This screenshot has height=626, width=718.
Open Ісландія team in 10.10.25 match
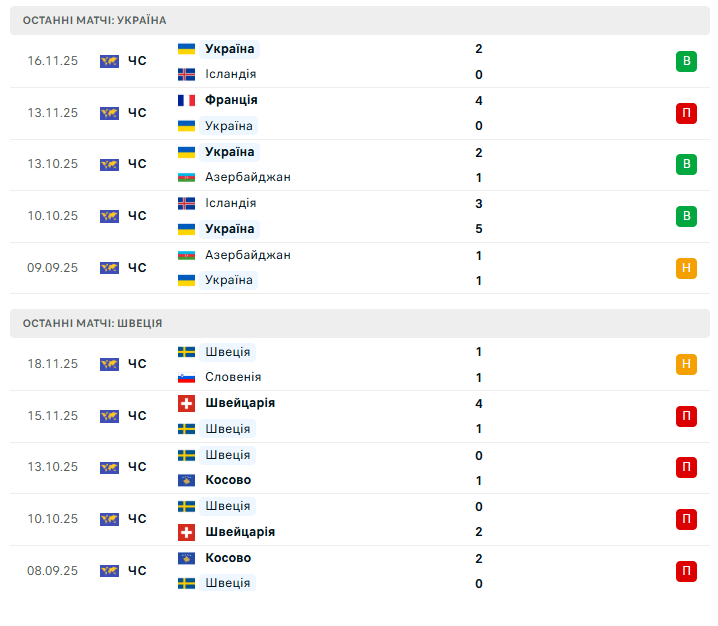[x=231, y=203]
